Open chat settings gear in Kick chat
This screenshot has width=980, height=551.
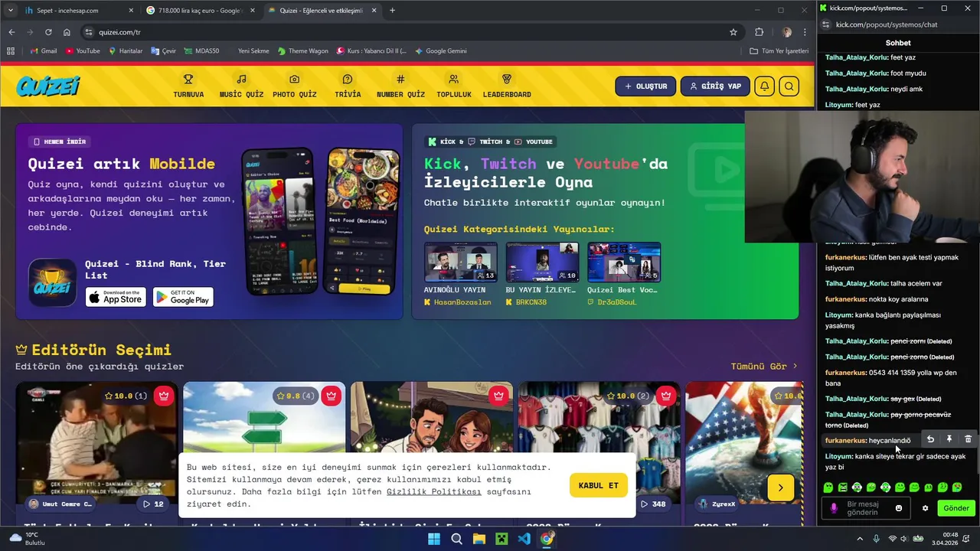925,508
